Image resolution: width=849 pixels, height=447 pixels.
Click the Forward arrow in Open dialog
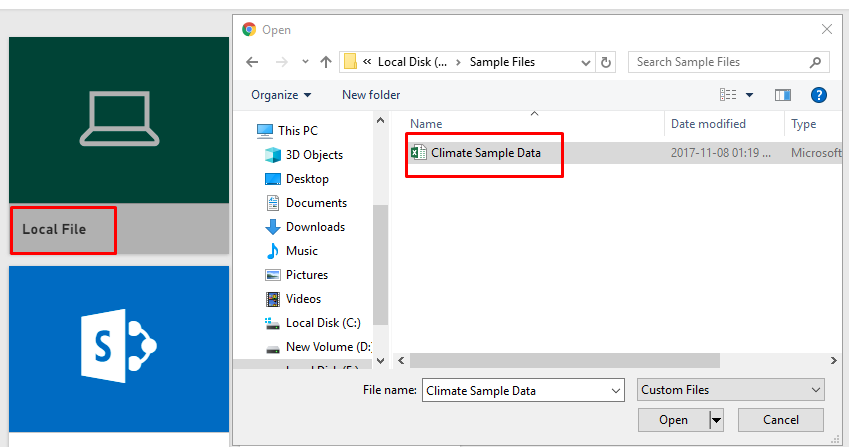[282, 62]
